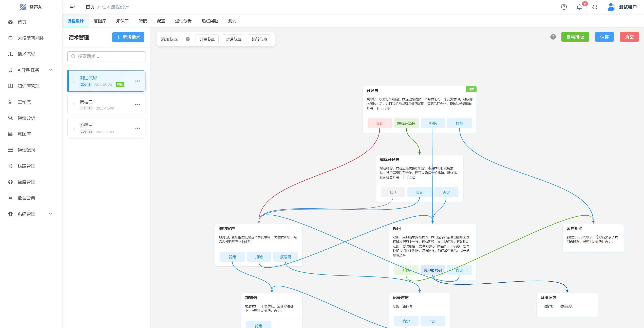Click help icon beside 添加节点 label
Viewport: 644px width, 328px height.
pos(187,39)
